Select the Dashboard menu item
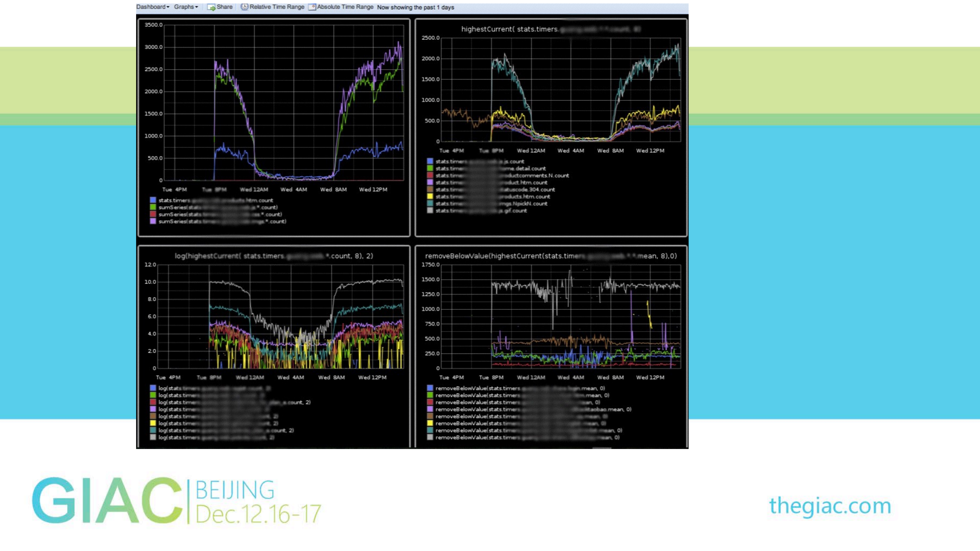Viewport: 980px width, 551px height. [x=151, y=7]
